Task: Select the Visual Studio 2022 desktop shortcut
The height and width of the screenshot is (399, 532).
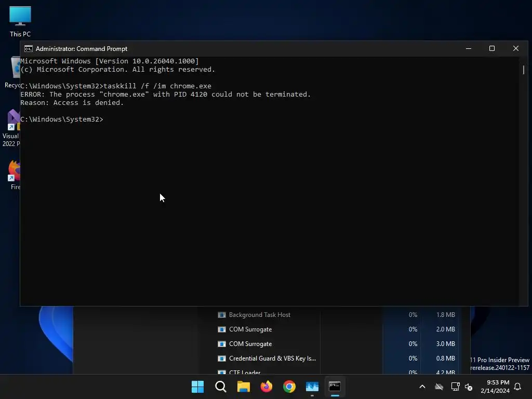Action: pyautogui.click(x=11, y=128)
